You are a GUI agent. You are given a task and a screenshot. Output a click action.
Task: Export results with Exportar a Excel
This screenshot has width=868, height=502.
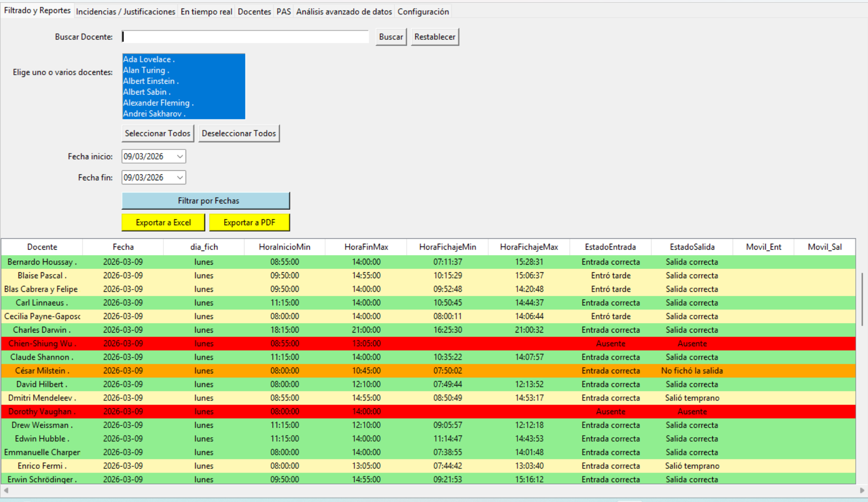tap(163, 222)
